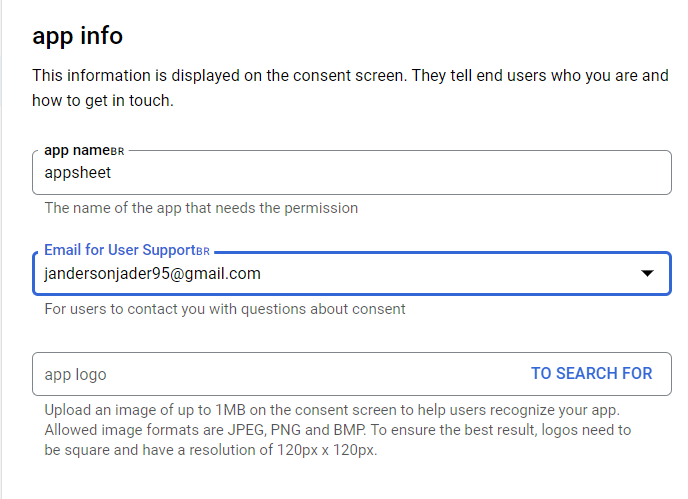688x499 pixels.
Task: Click the BR marker beside app name
Action: click(117, 152)
